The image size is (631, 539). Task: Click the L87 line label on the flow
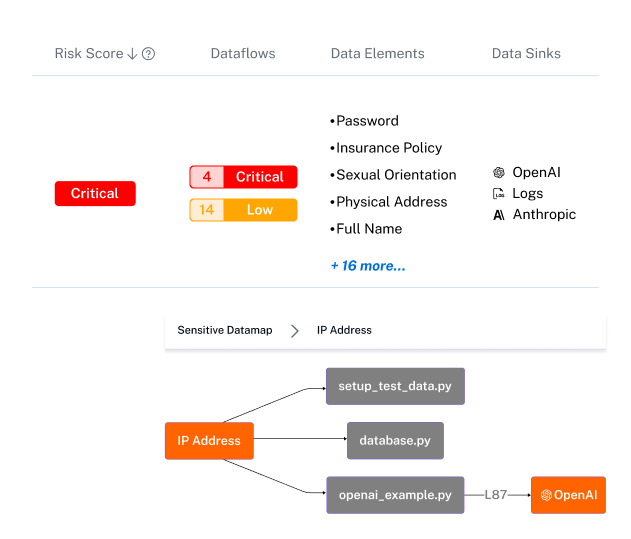(x=497, y=495)
